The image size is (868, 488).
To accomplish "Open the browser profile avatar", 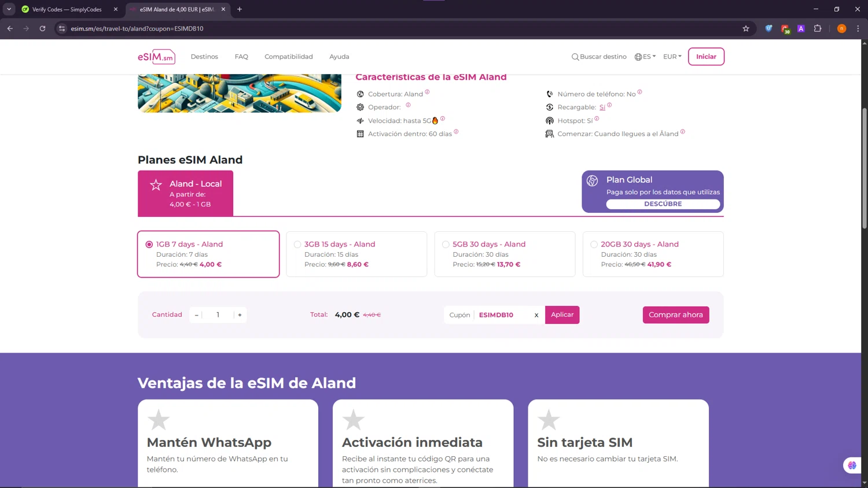I will point(841,28).
